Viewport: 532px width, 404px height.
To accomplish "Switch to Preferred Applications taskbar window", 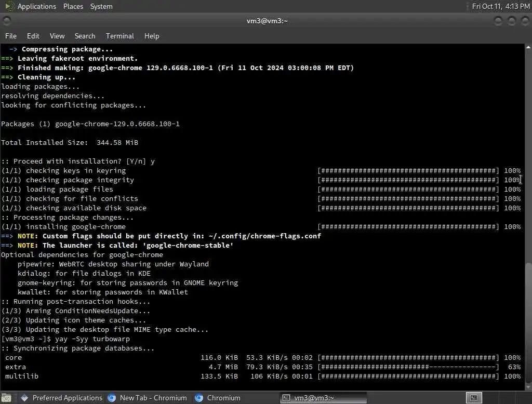I will coord(61,398).
